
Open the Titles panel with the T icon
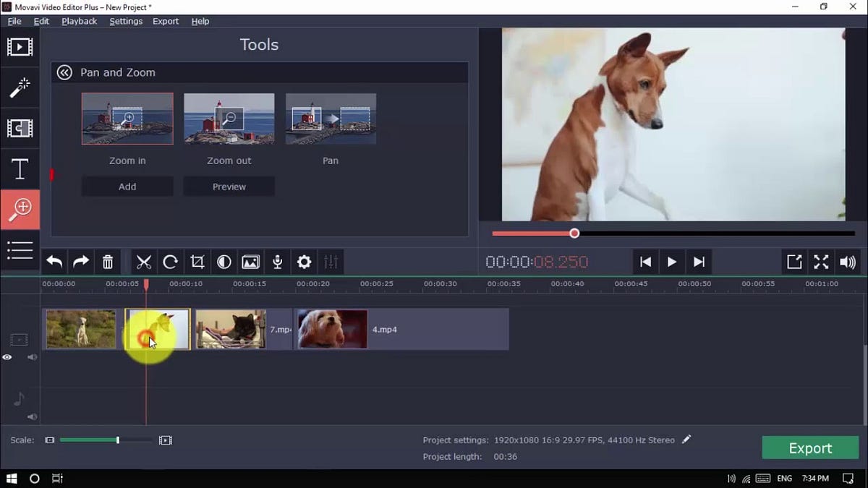[x=20, y=168]
